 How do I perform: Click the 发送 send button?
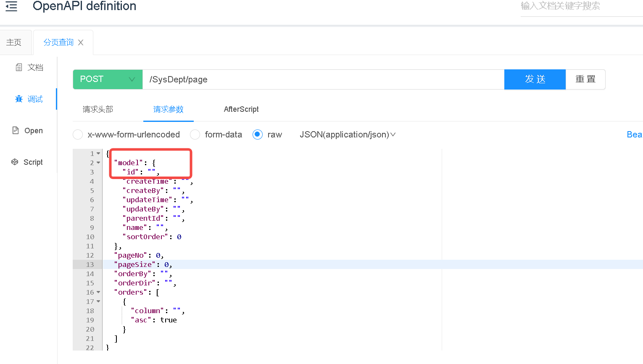(535, 79)
